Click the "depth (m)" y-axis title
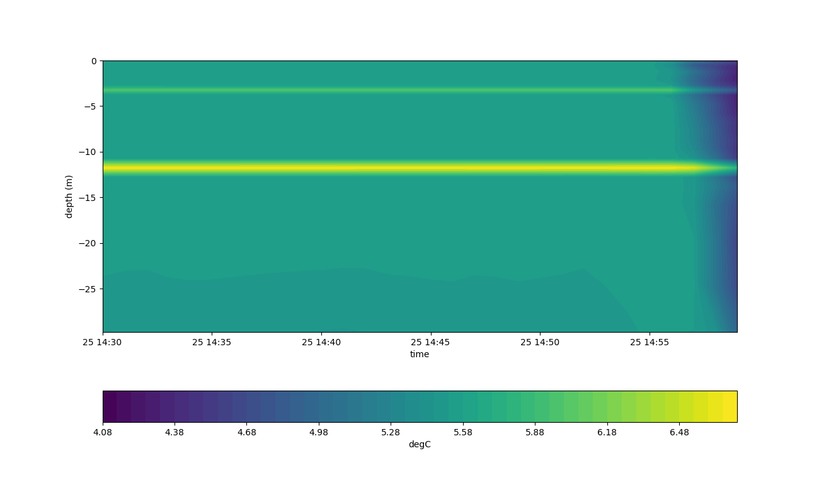The height and width of the screenshot is (504, 819). [x=69, y=197]
